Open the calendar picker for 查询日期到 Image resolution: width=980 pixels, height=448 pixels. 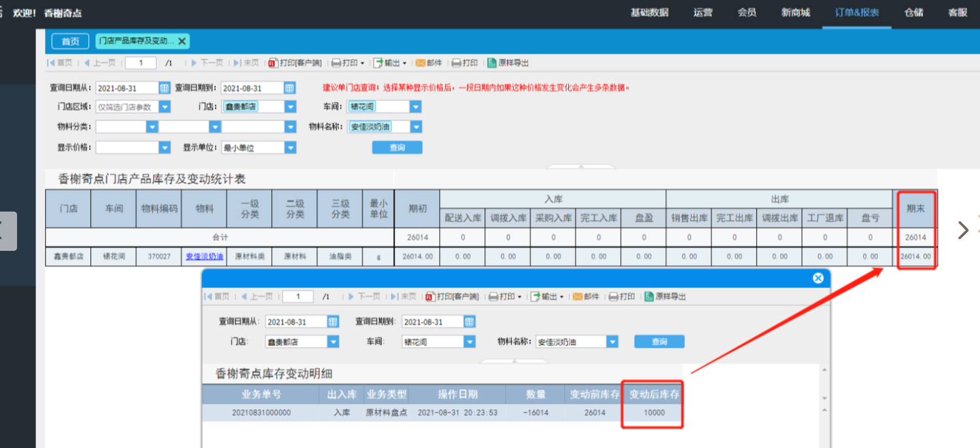coord(290,88)
